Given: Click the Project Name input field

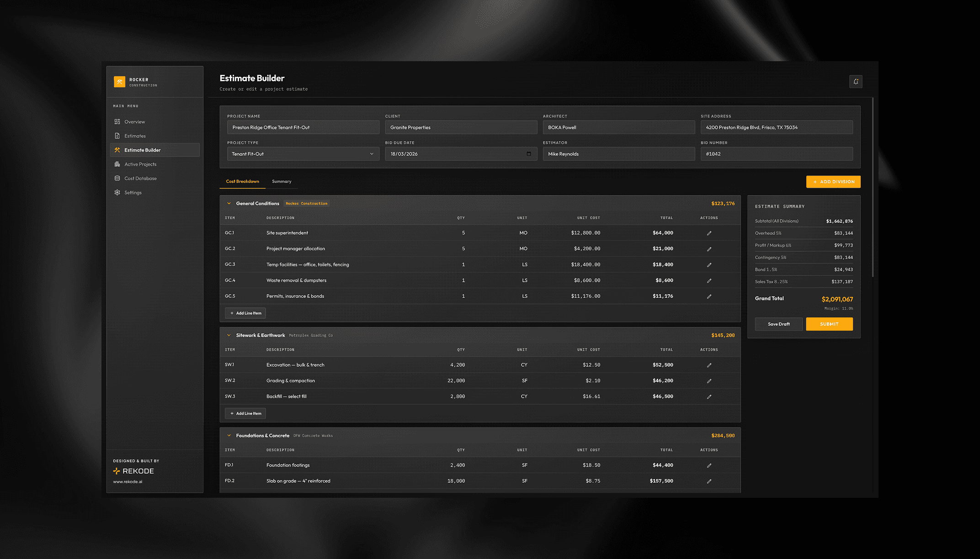Looking at the screenshot, I should (x=303, y=127).
